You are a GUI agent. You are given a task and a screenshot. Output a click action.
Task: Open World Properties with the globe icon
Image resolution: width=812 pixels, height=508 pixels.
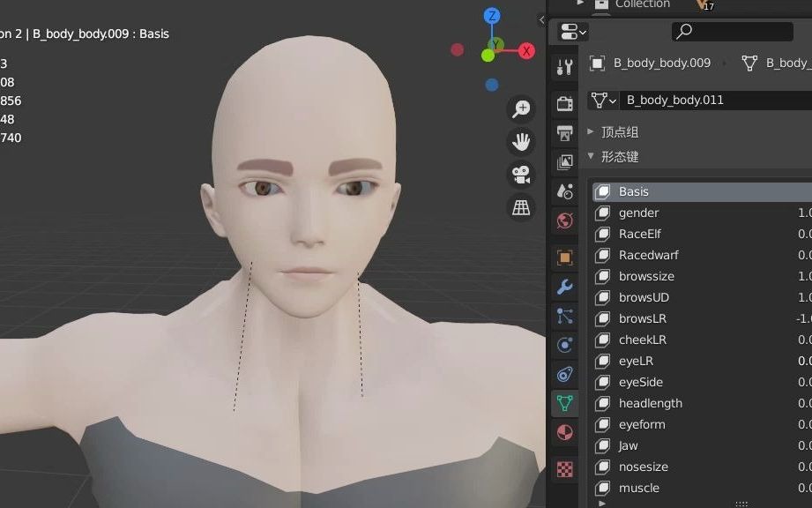coord(564,220)
